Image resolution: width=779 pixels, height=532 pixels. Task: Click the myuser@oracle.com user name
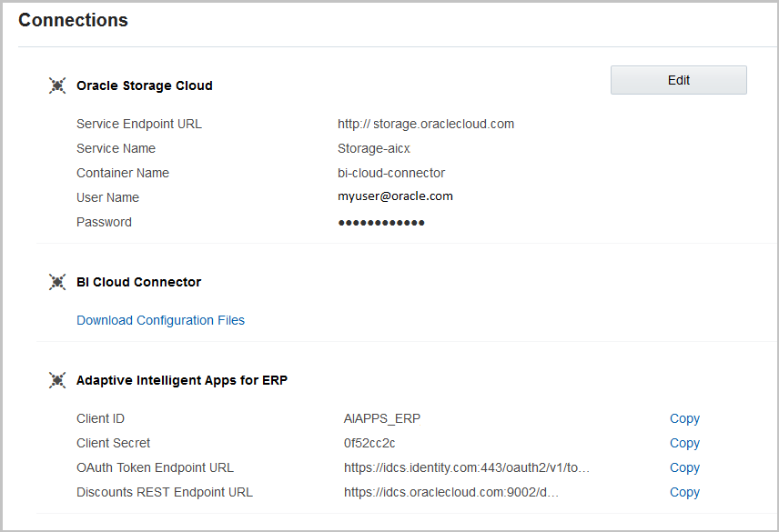pos(395,196)
